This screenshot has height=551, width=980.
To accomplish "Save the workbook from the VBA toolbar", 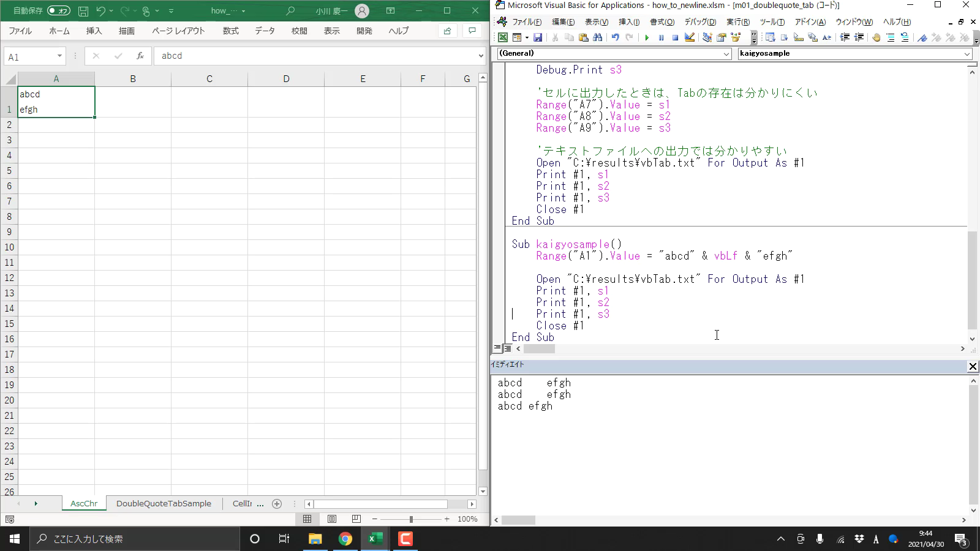I will click(x=537, y=38).
